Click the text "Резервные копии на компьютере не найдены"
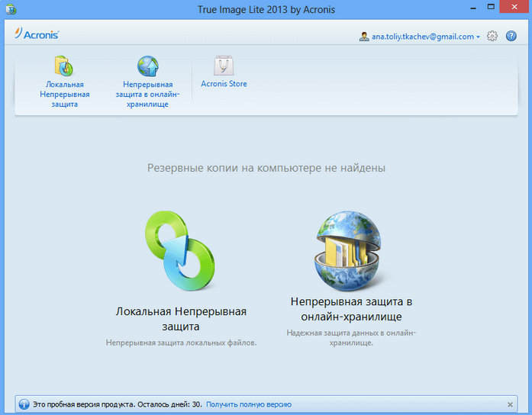Viewport: 532px width, 415px height. click(x=266, y=168)
